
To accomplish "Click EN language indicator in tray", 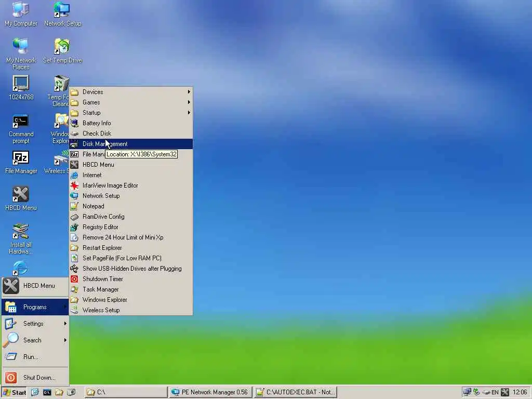I will coord(495,392).
